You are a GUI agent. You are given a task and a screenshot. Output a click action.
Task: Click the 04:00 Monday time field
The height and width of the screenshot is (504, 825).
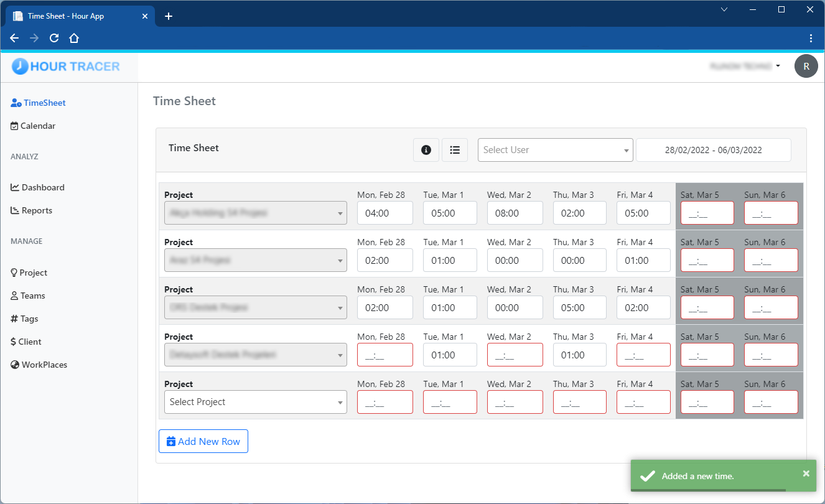(385, 213)
